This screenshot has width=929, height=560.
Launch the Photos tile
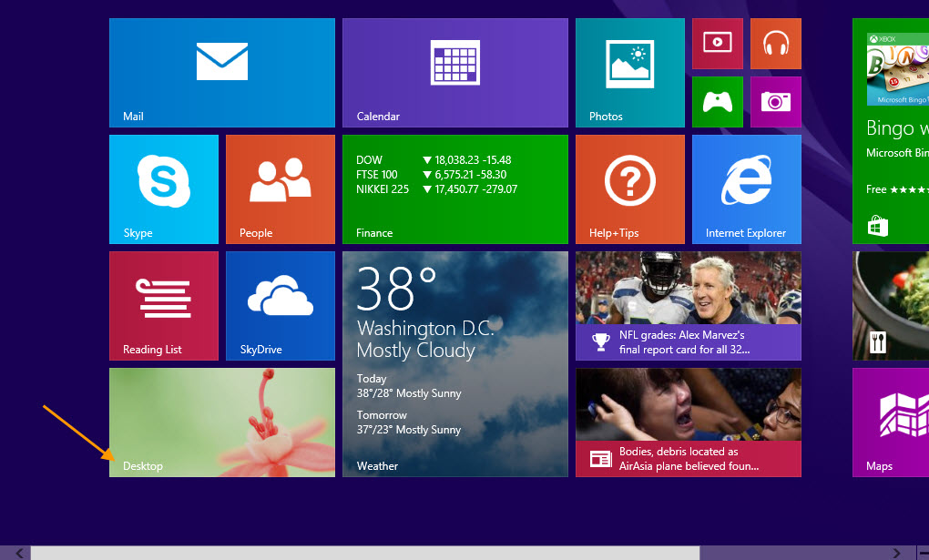pos(629,73)
